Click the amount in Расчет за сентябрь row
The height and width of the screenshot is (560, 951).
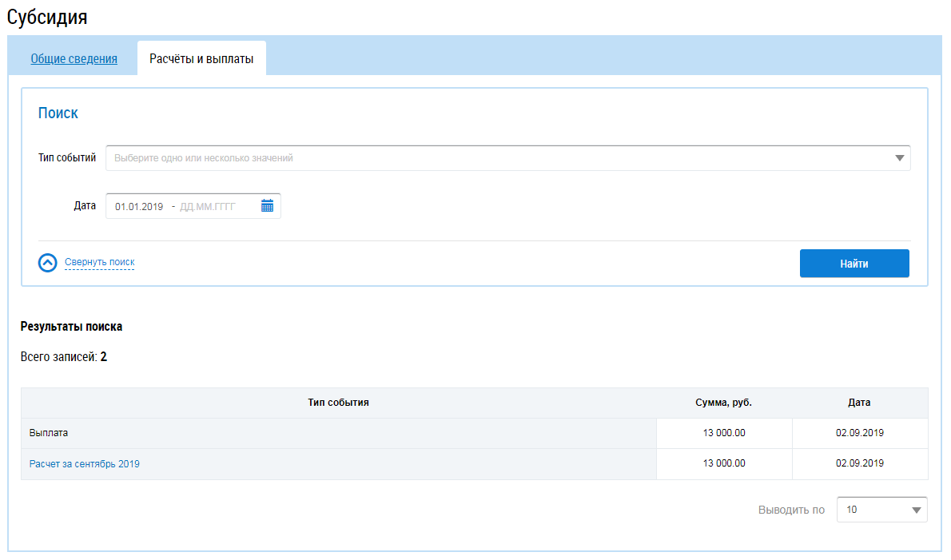pos(723,463)
